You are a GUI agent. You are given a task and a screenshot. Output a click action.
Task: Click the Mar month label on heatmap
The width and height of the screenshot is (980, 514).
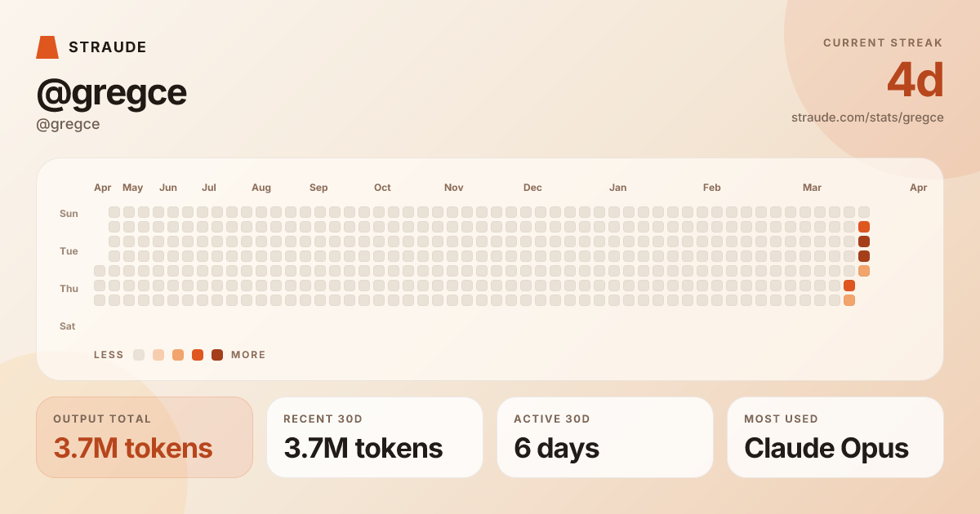coord(812,188)
